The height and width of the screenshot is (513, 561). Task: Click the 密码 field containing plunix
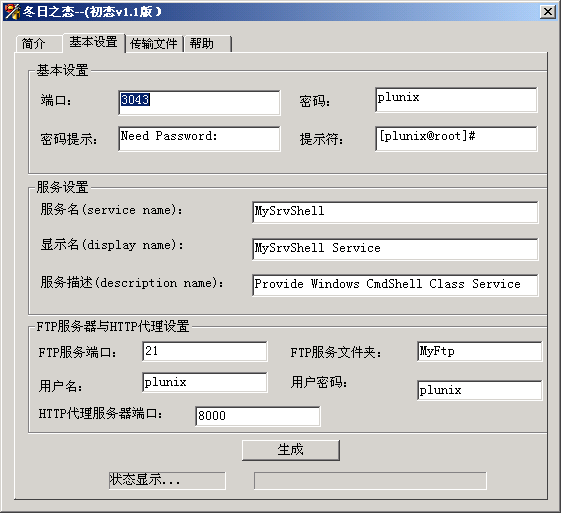click(x=456, y=100)
